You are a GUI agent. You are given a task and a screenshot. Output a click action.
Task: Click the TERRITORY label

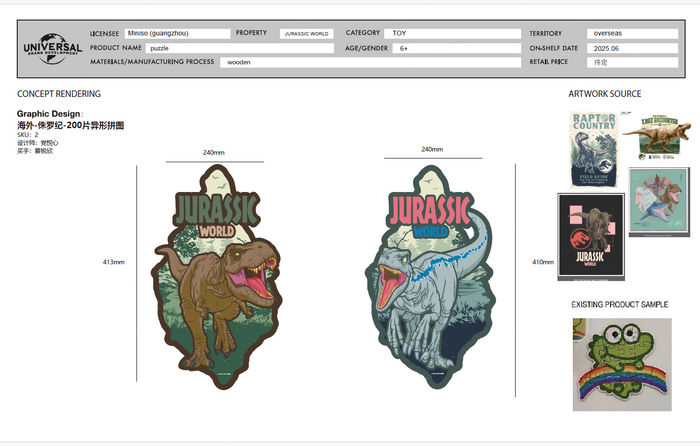546,33
